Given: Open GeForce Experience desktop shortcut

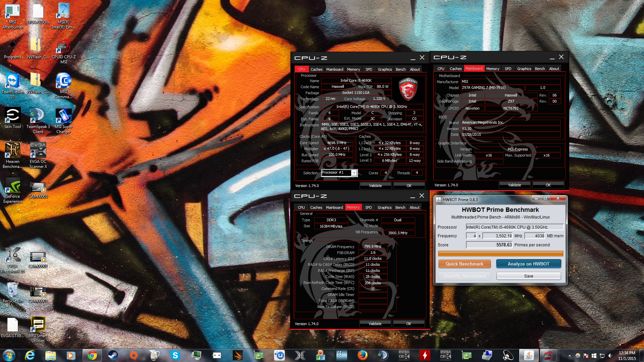Looking at the screenshot, I should (x=12, y=191).
